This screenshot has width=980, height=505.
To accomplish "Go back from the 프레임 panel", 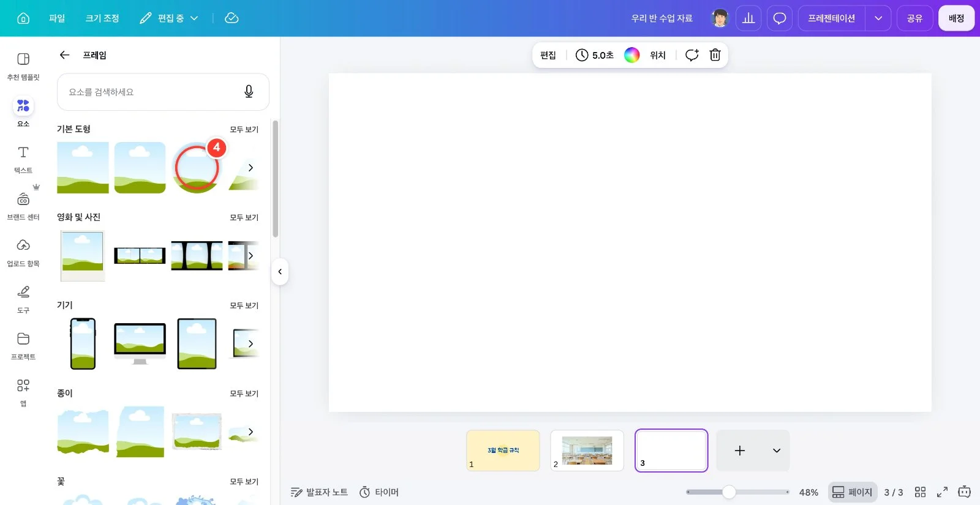I will point(64,55).
